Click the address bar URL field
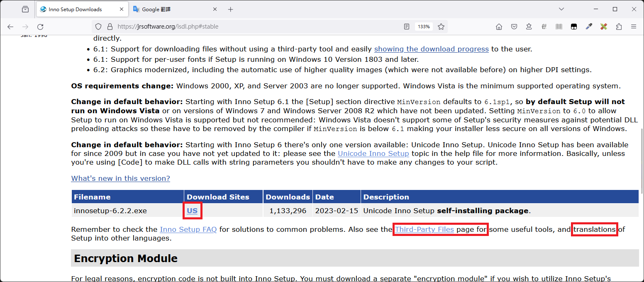The height and width of the screenshot is (282, 644). tap(249, 26)
